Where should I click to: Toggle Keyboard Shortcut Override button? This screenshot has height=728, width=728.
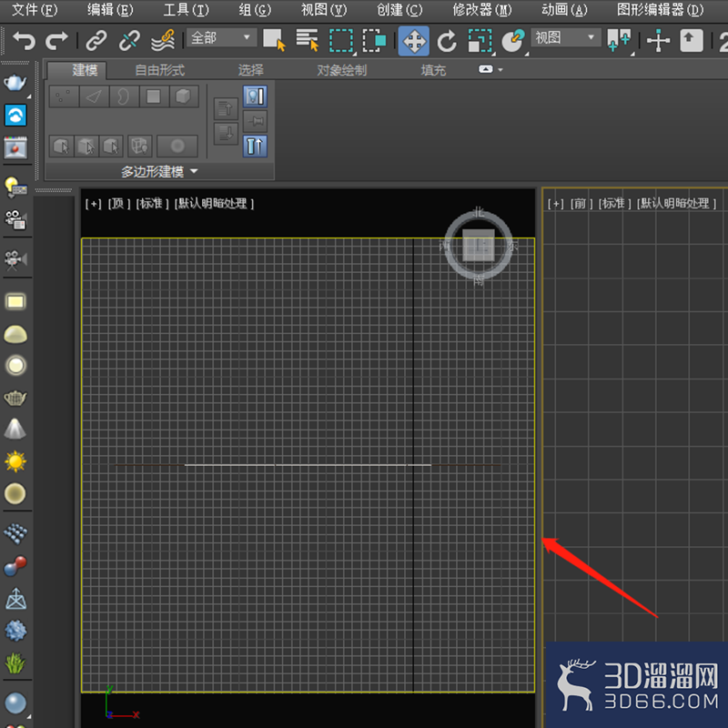(x=692, y=41)
